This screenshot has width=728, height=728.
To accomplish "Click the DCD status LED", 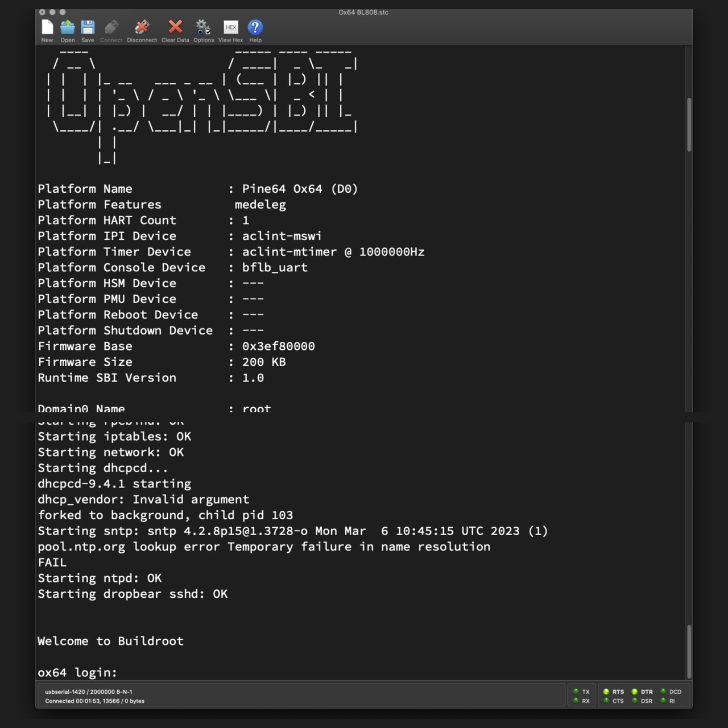I will [663, 692].
